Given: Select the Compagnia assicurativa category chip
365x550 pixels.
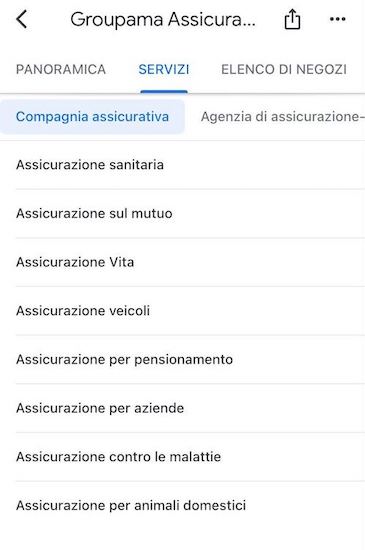Looking at the screenshot, I should pos(92,116).
